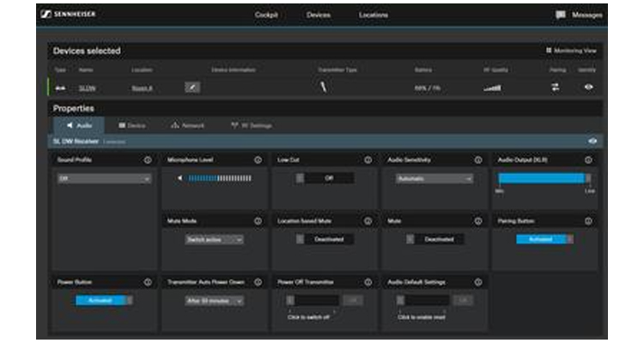Click the pairing arrows icon in device row
Viewport: 644px width, 343px height.
coord(555,87)
